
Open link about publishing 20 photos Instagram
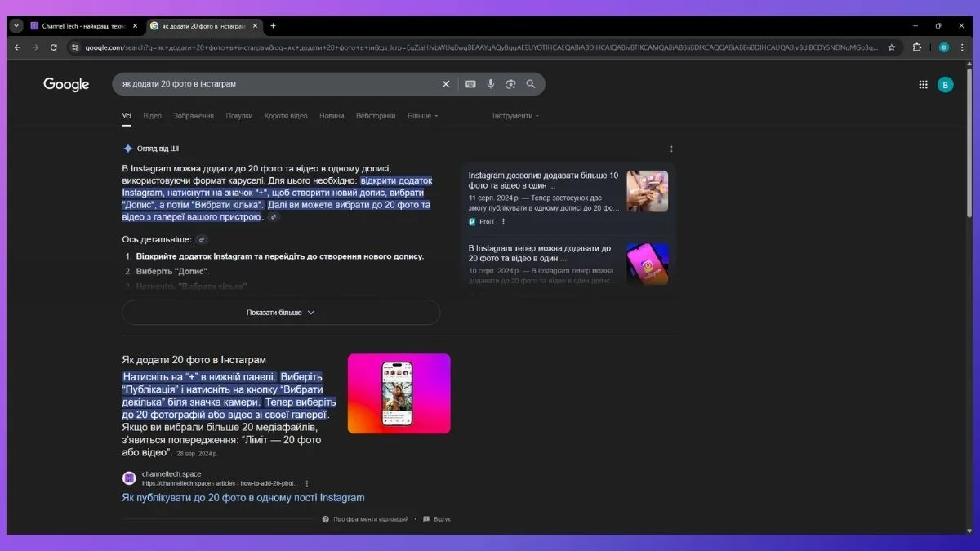243,498
